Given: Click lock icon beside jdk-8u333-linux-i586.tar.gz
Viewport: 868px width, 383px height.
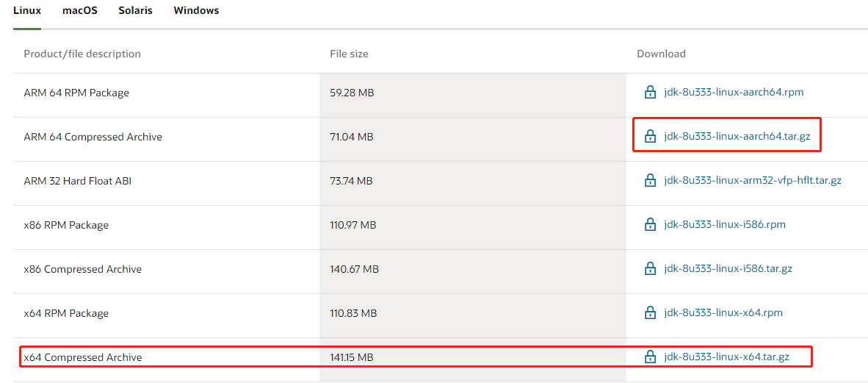Looking at the screenshot, I should [x=650, y=268].
